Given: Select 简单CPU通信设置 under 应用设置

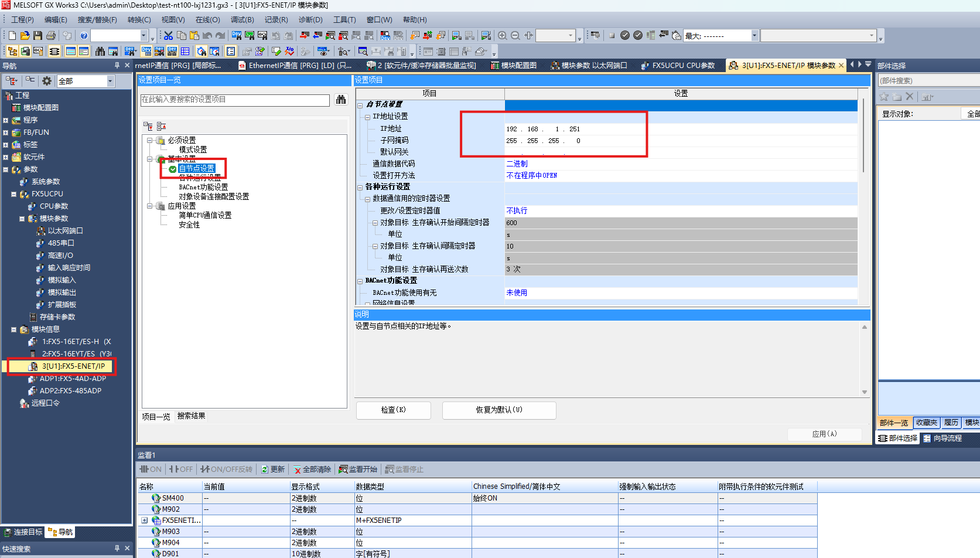Looking at the screenshot, I should coord(205,215).
